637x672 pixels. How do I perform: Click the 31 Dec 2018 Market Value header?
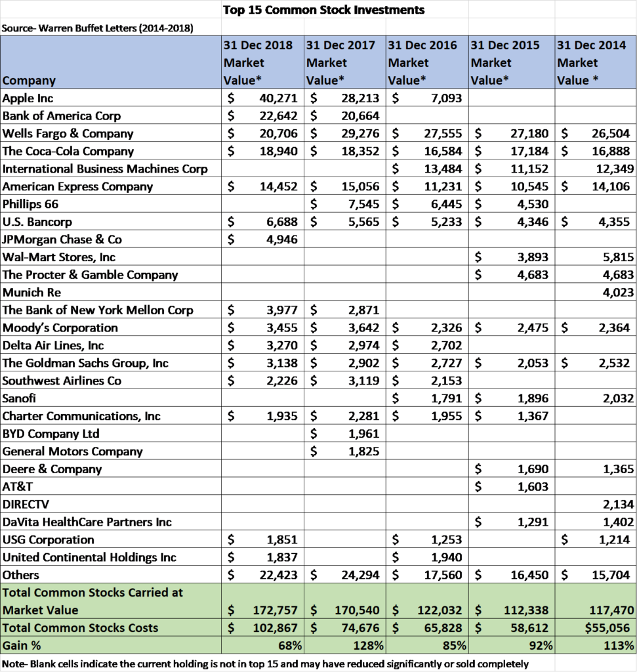(262, 62)
